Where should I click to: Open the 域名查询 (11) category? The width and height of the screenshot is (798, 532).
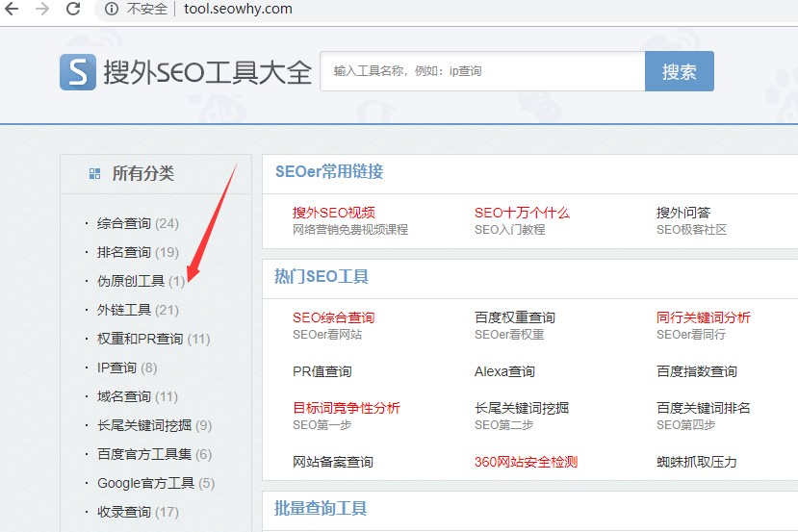pyautogui.click(x=137, y=396)
